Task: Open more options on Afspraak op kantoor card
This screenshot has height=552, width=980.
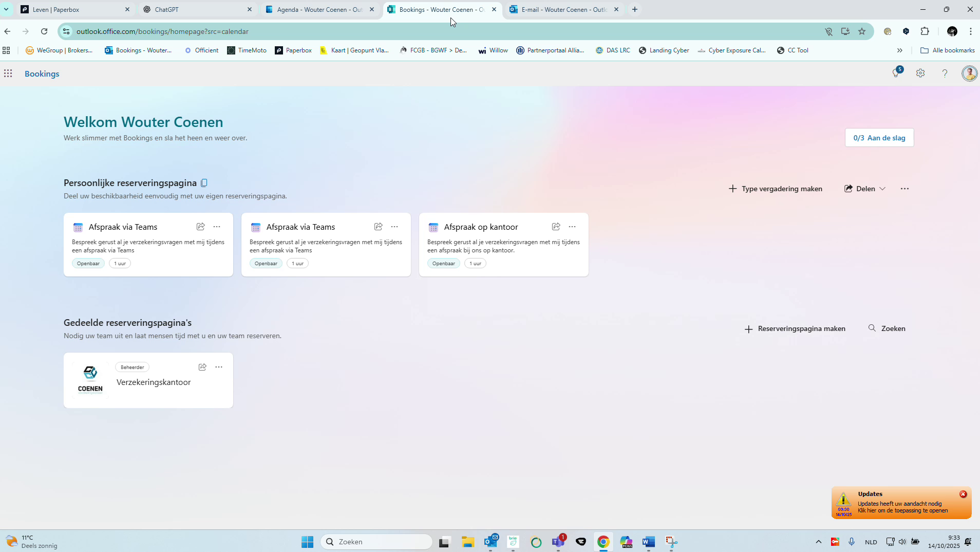Action: coord(572,226)
